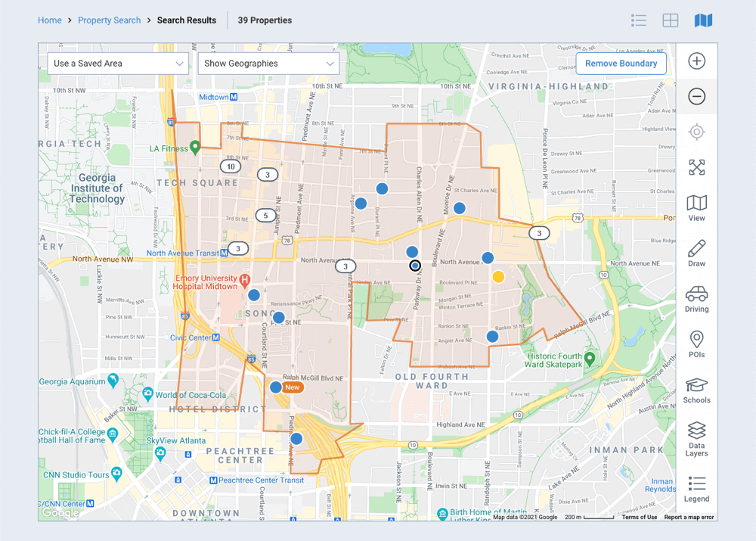This screenshot has width=756, height=541.
Task: Expand the Show Geographies dropdown
Action: [268, 64]
